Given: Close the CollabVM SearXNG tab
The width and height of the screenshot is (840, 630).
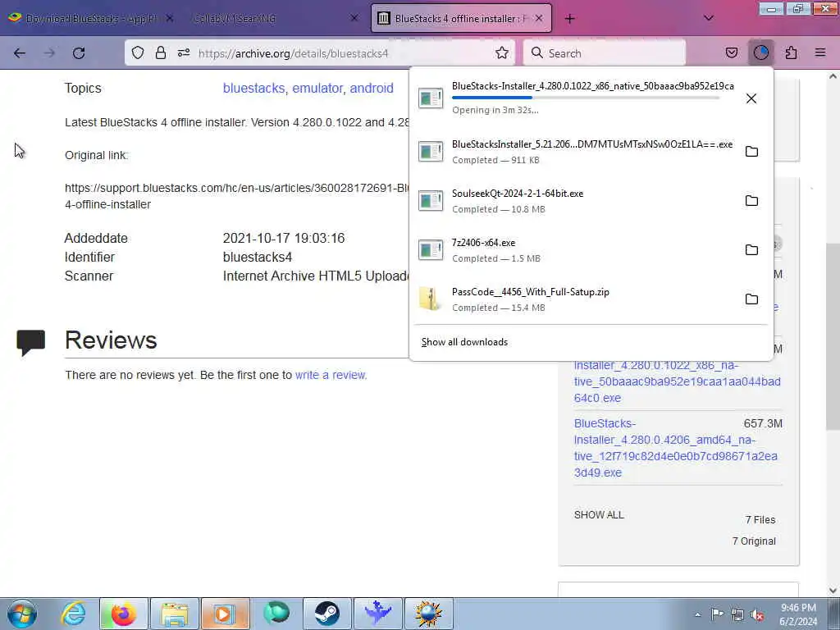Looking at the screenshot, I should (x=354, y=18).
